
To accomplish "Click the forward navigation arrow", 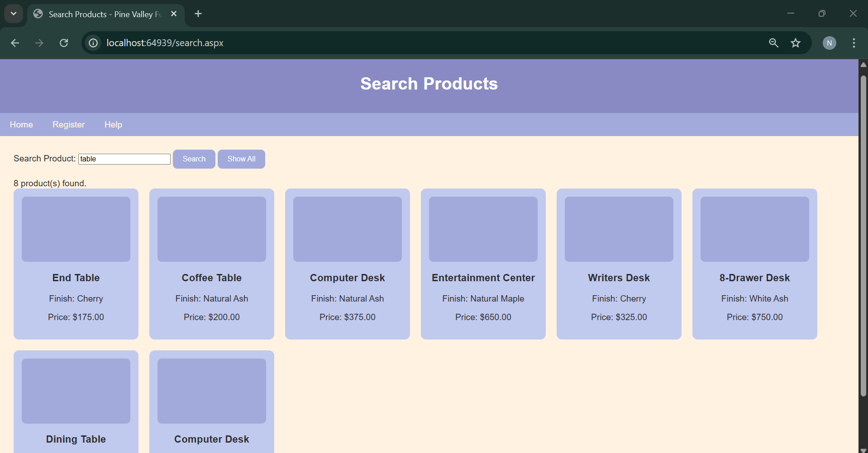I will pos(39,43).
